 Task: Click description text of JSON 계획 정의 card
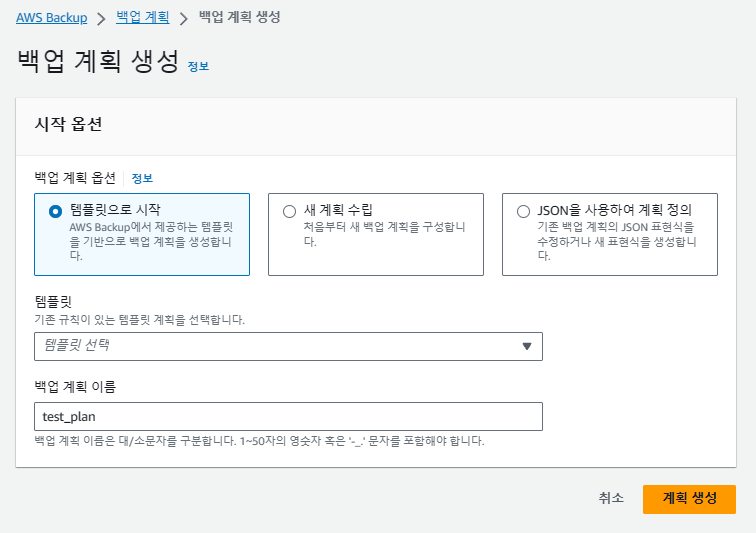pos(617,241)
